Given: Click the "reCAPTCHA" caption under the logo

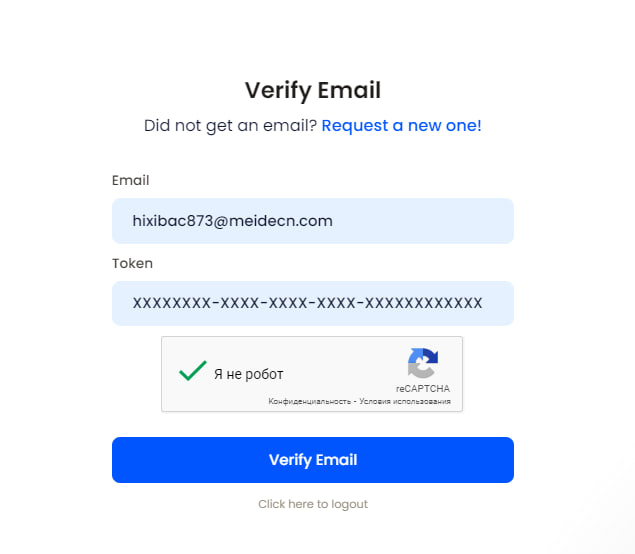Looking at the screenshot, I should [x=422, y=388].
